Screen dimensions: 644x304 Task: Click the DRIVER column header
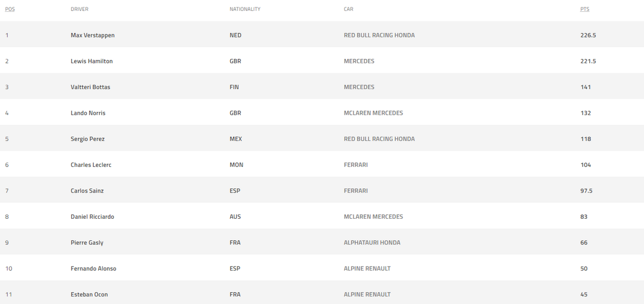[79, 9]
